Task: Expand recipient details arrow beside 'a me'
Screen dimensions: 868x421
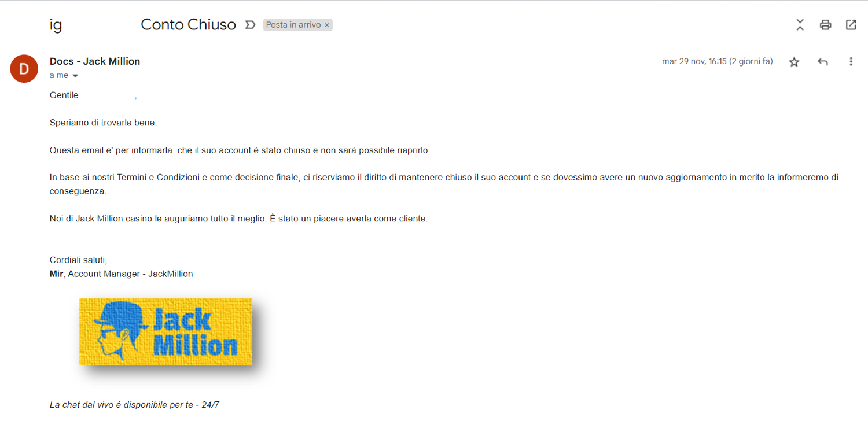Action: pyautogui.click(x=75, y=76)
